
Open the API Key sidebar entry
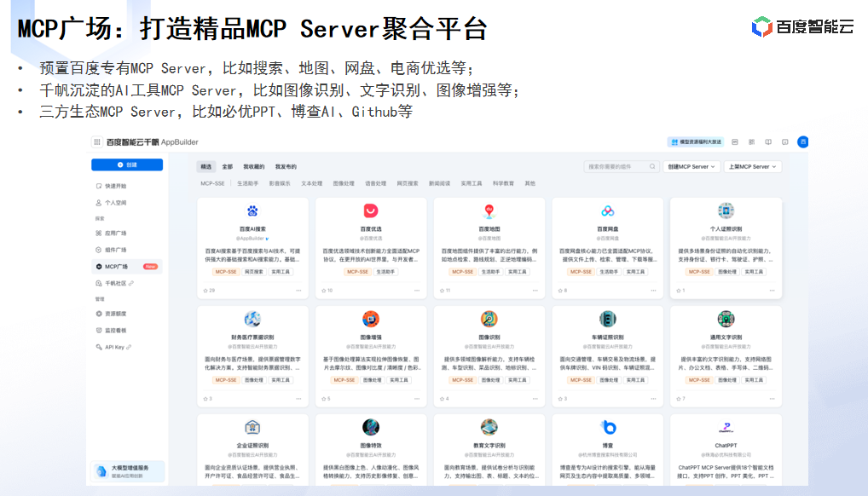click(x=113, y=347)
